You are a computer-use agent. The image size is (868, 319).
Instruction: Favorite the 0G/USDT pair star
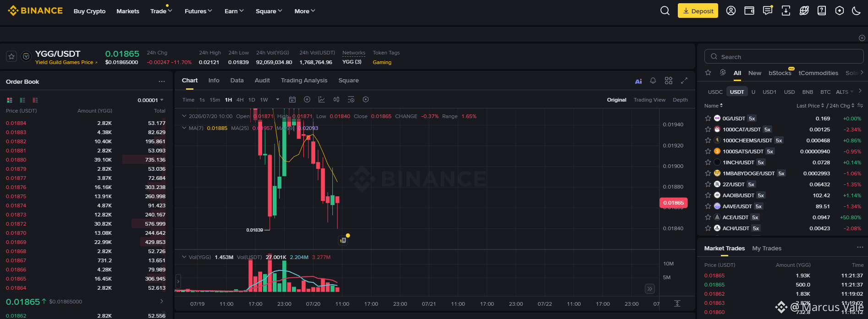pyautogui.click(x=708, y=118)
